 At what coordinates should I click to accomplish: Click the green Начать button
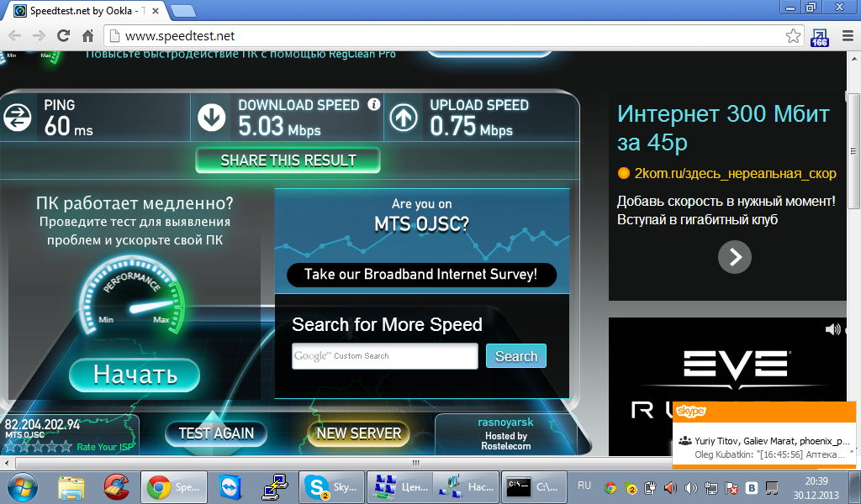[x=135, y=375]
